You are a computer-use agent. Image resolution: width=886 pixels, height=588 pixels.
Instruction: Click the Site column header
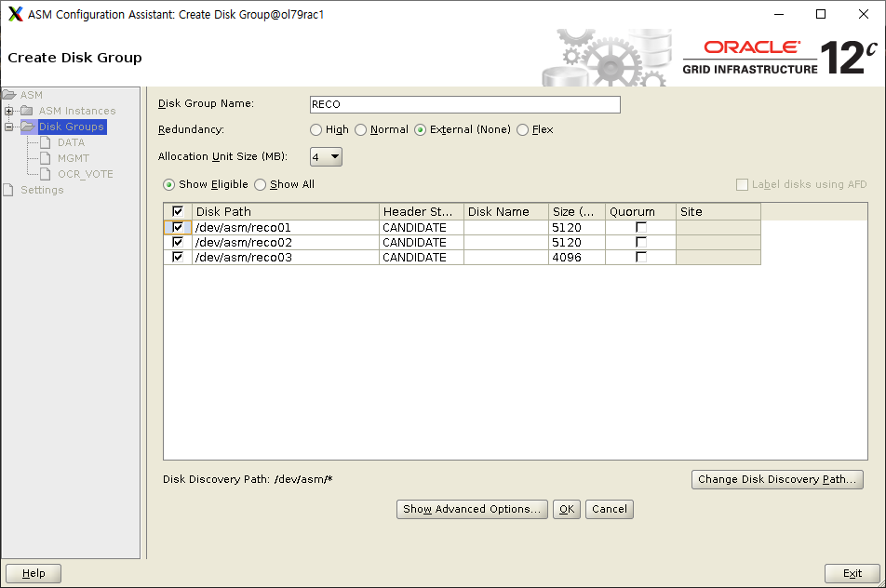718,212
